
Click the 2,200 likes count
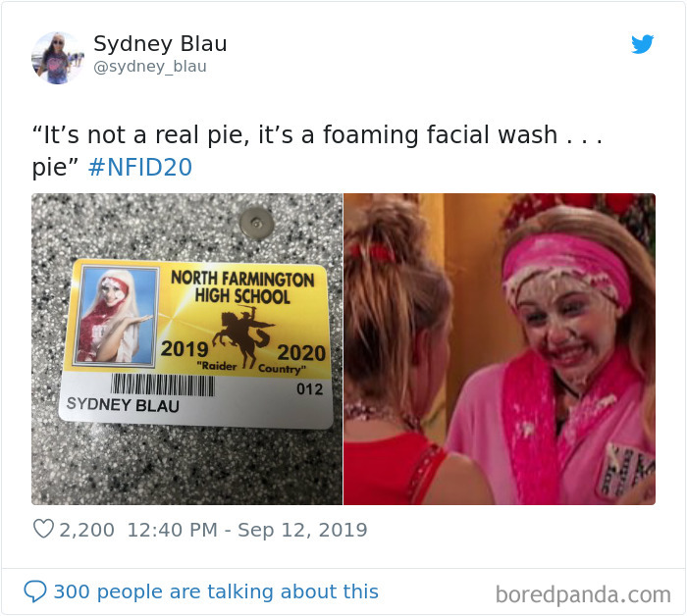[x=86, y=530]
